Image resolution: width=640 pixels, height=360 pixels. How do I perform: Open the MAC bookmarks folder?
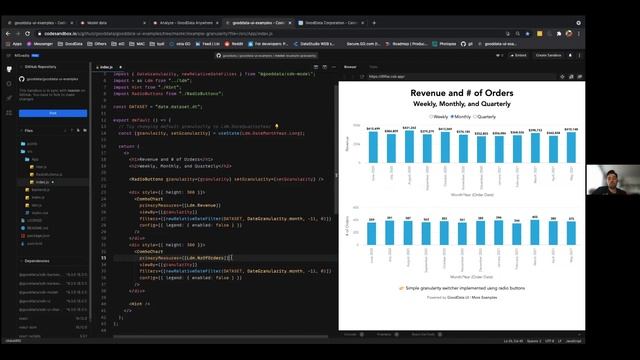[137, 44]
